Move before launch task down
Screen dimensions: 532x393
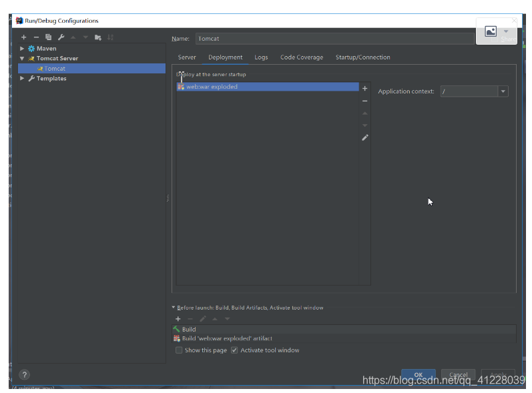tap(228, 319)
